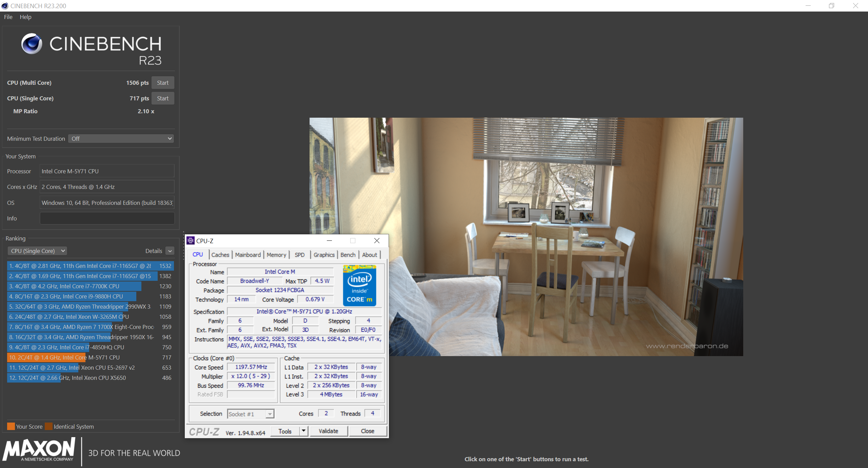Minimize the CPU-Z window
868x468 pixels.
329,241
